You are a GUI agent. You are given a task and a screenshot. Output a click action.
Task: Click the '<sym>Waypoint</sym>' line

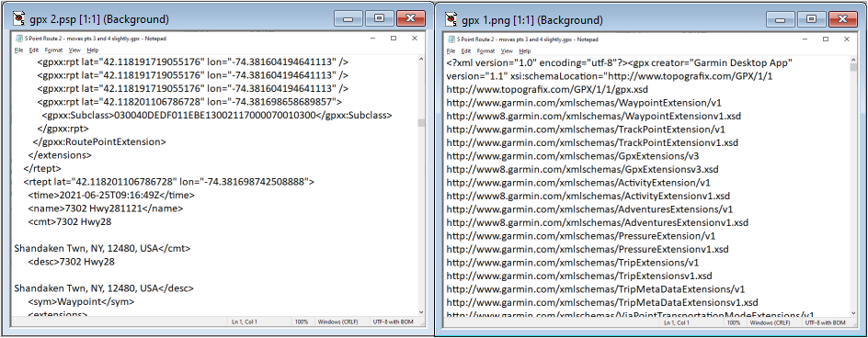pyautogui.click(x=81, y=302)
